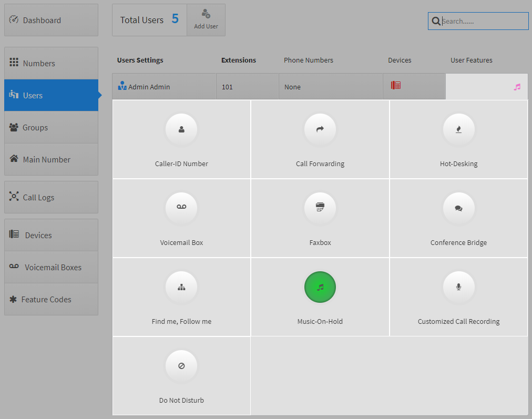The width and height of the screenshot is (532, 419).
Task: Click the Admin Admin user icon
Action: 122,86
